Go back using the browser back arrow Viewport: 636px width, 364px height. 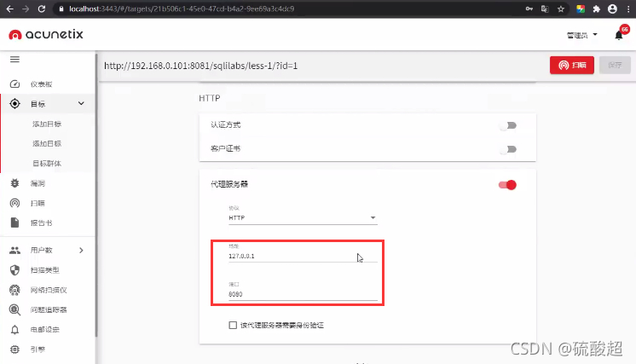click(x=9, y=9)
